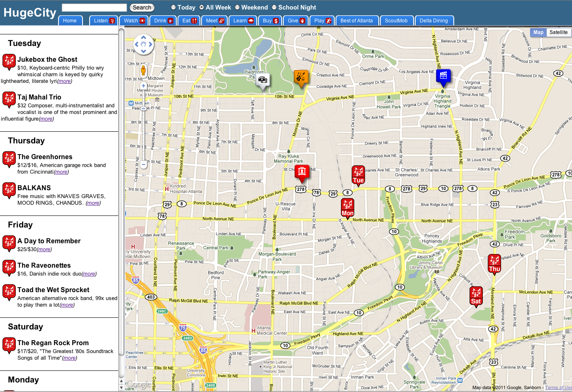Viewport: 572px width, 392px height.
Task: Open the Watch tab
Action: [x=134, y=21]
